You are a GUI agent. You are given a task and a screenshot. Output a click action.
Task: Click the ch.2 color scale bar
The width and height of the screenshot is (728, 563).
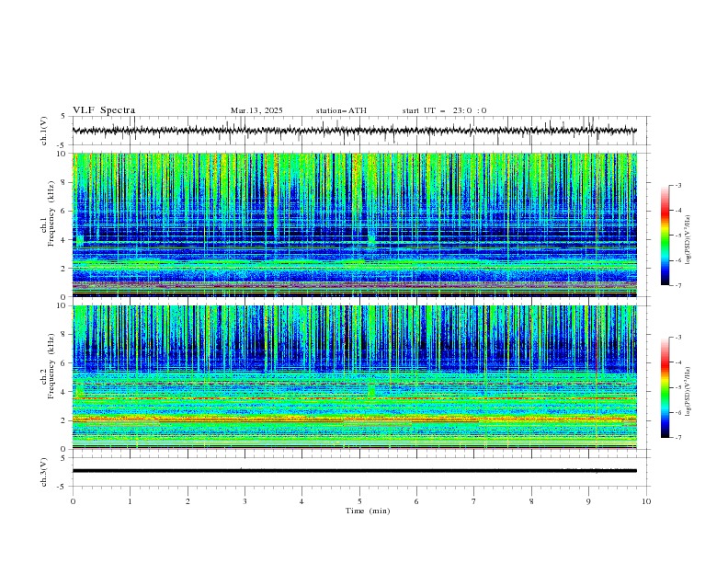pyautogui.click(x=665, y=387)
